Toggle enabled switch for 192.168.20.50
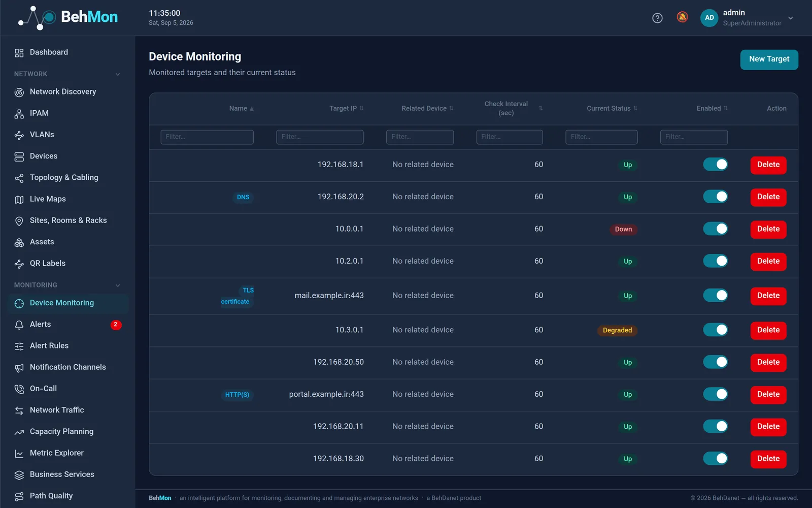Viewport: 812px width, 508px height. click(716, 362)
